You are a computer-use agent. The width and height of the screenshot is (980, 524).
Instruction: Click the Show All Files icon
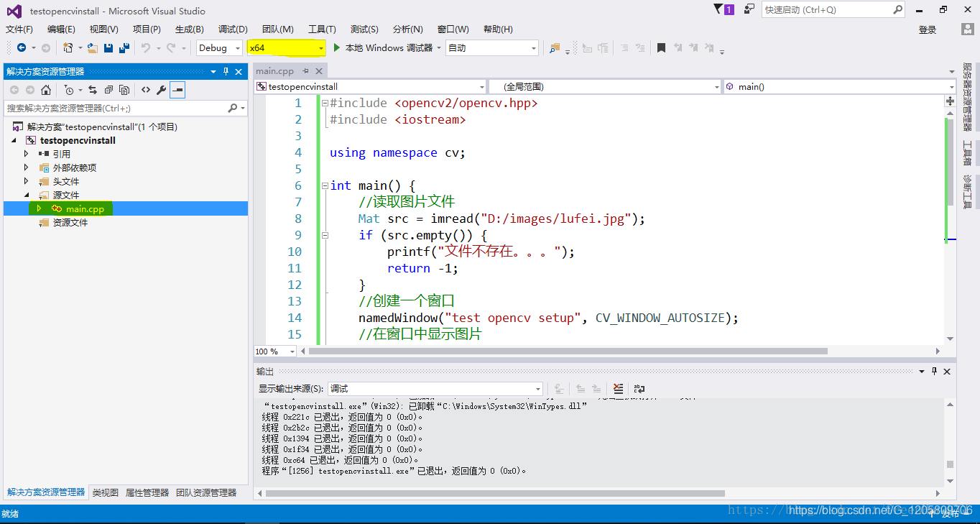124,90
